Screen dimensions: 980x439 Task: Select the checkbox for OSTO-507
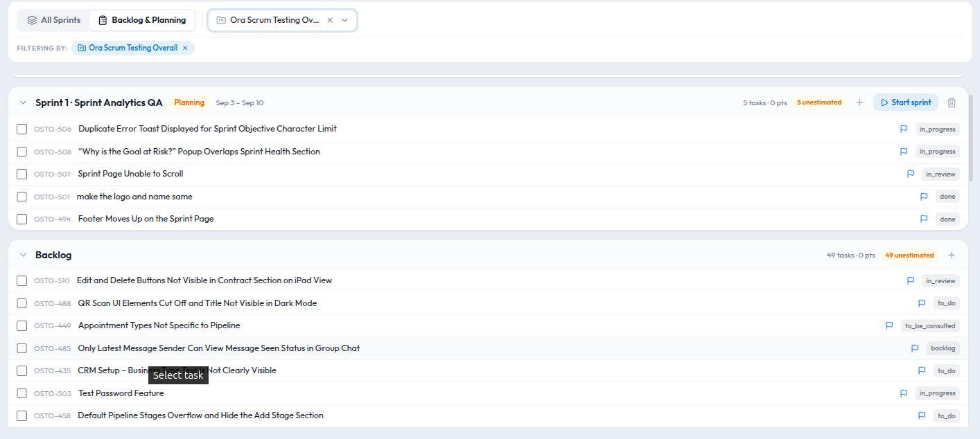coord(21,174)
